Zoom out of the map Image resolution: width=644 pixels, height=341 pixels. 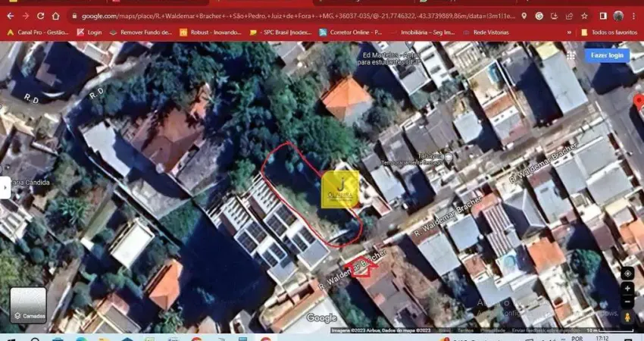point(627,302)
